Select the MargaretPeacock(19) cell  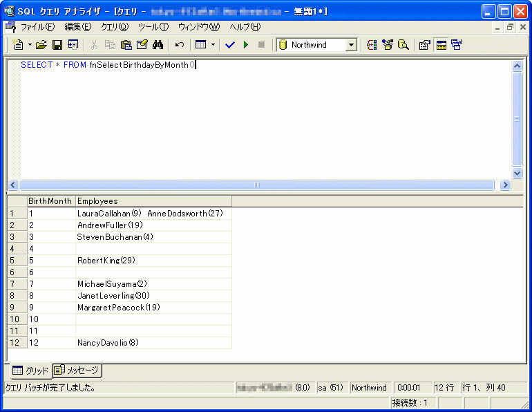(153, 308)
